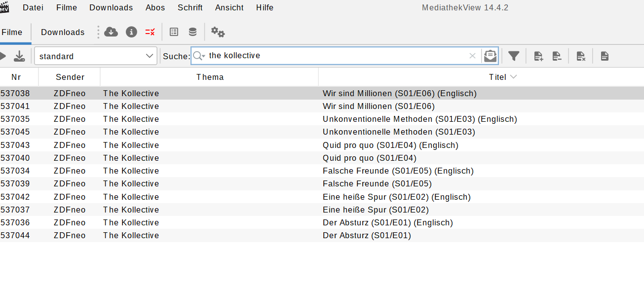Click the list view icon in toolbar

pyautogui.click(x=174, y=32)
